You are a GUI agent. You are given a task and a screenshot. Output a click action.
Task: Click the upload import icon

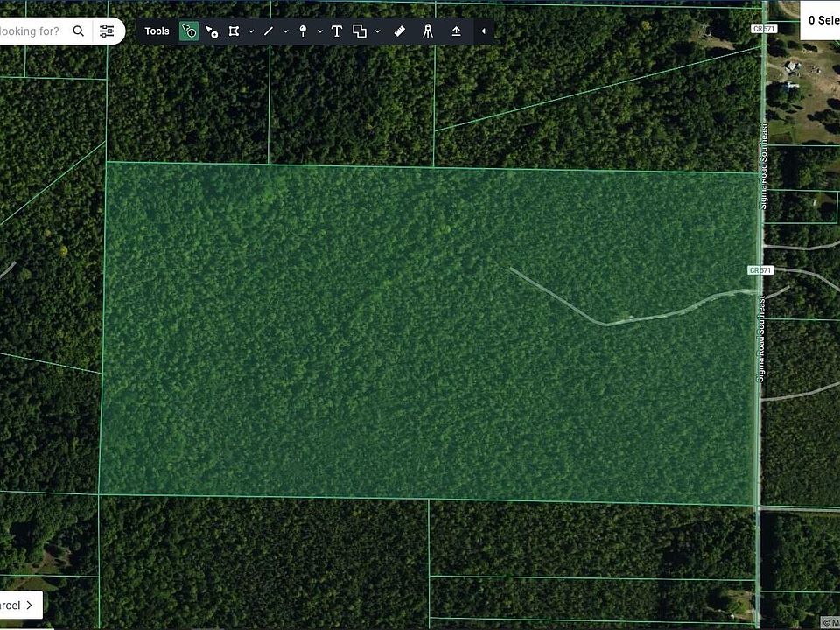pos(456,31)
